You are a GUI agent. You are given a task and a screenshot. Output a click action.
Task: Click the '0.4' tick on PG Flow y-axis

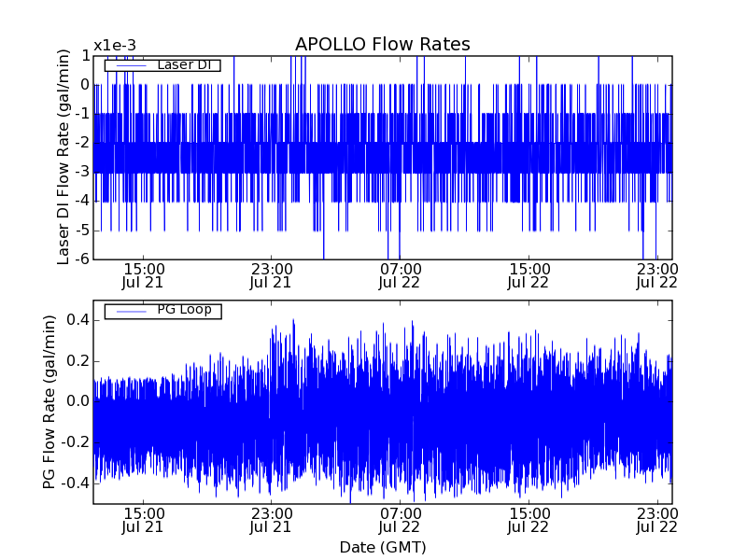(x=78, y=320)
